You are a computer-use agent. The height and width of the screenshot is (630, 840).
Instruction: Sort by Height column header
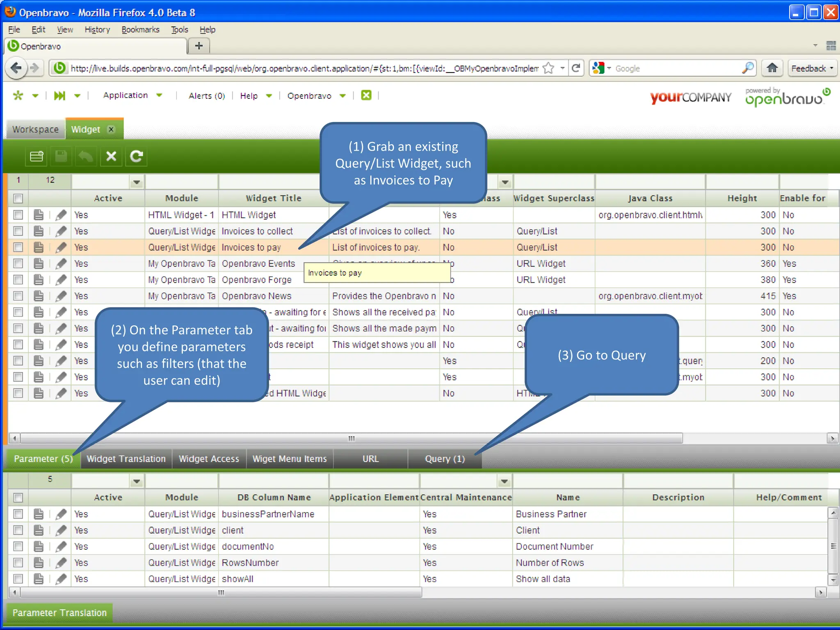coord(742,199)
